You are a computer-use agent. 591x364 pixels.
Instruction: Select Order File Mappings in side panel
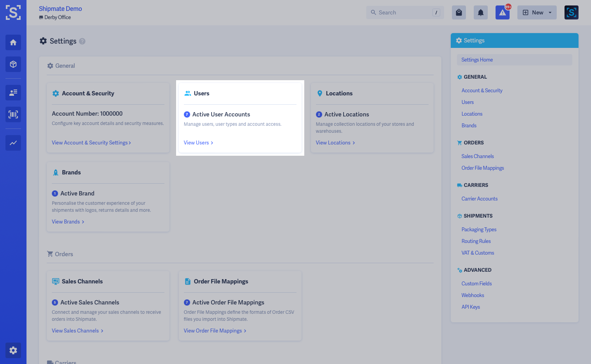[483, 168]
